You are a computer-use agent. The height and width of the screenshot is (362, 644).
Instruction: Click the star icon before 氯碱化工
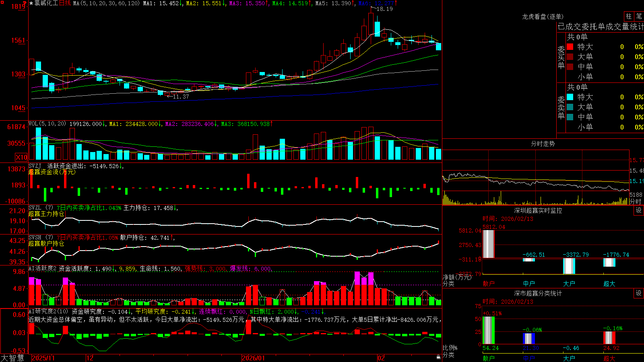31,3
